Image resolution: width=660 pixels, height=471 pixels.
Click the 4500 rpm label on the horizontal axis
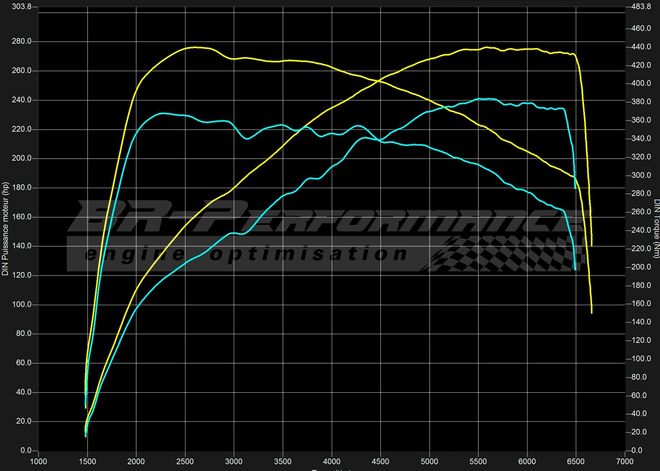pos(382,462)
